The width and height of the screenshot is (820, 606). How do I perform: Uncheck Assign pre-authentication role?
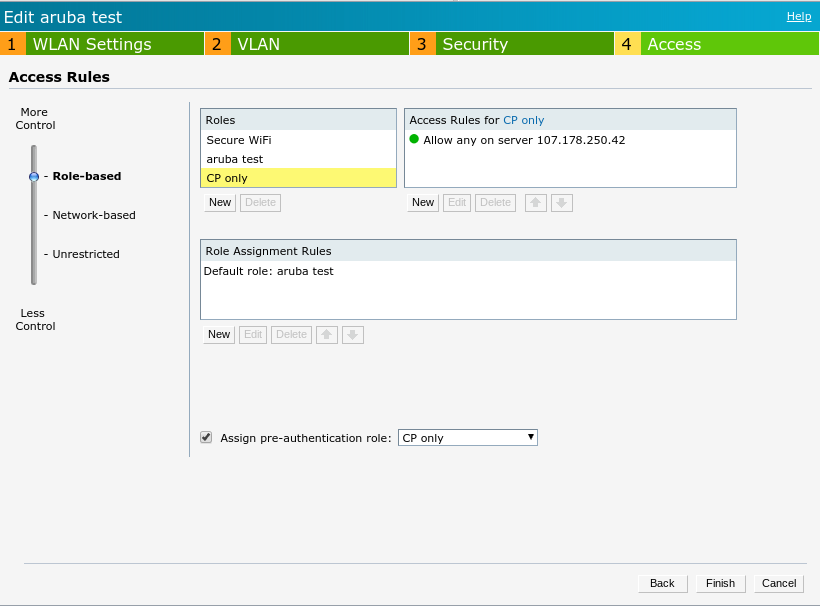[206, 437]
